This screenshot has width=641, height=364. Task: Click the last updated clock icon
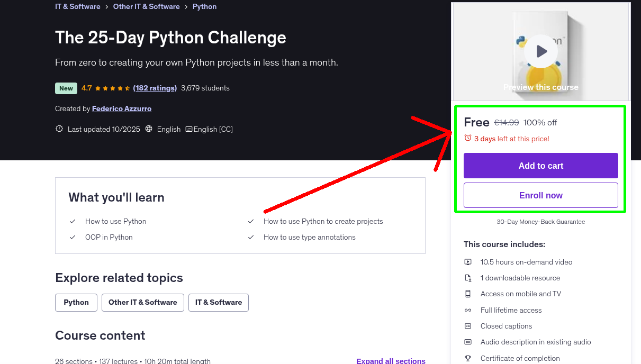(59, 129)
